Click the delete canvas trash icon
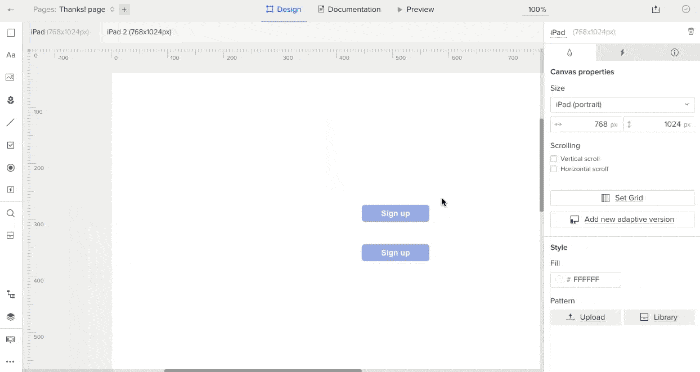 [x=691, y=32]
